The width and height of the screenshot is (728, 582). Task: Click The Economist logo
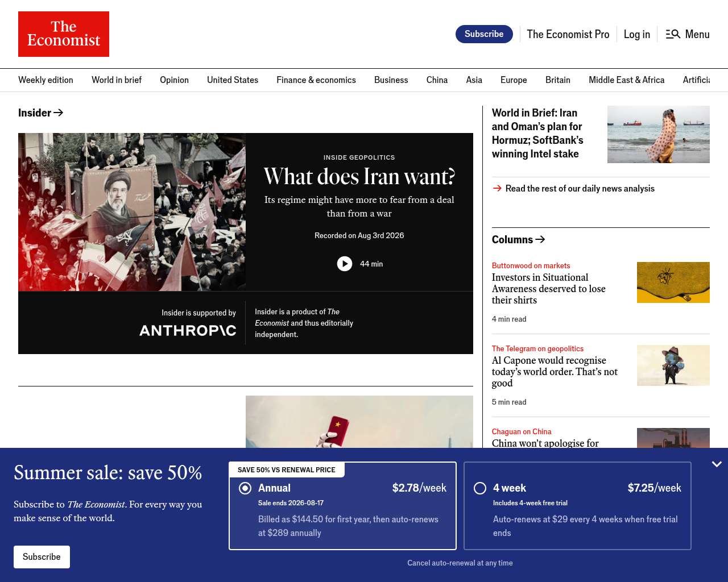click(x=64, y=34)
